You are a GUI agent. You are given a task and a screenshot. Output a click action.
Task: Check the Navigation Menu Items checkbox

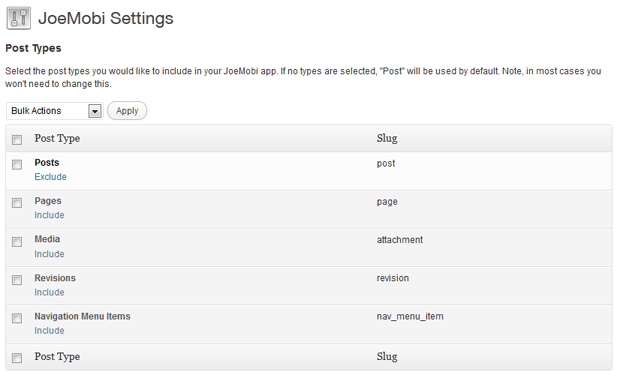17,318
